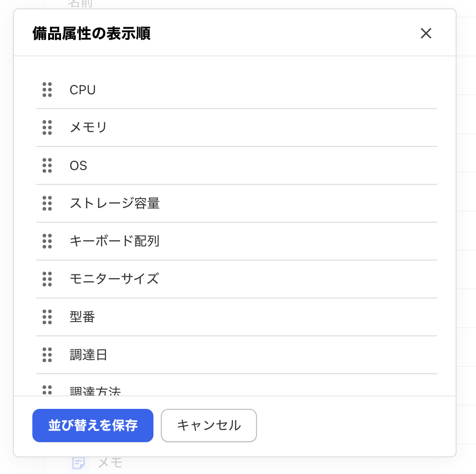The width and height of the screenshot is (476, 474).
Task: Click the ストレージ容量 drag handle
Action: click(x=47, y=204)
